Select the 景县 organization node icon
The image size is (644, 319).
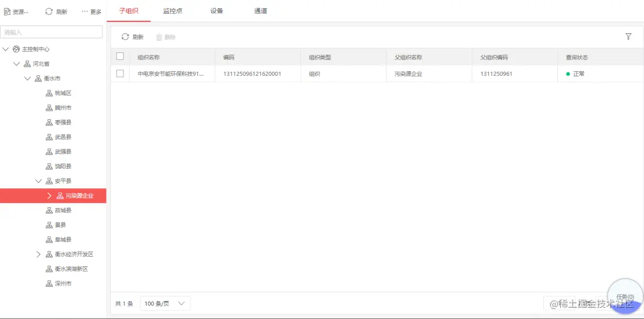(50, 225)
